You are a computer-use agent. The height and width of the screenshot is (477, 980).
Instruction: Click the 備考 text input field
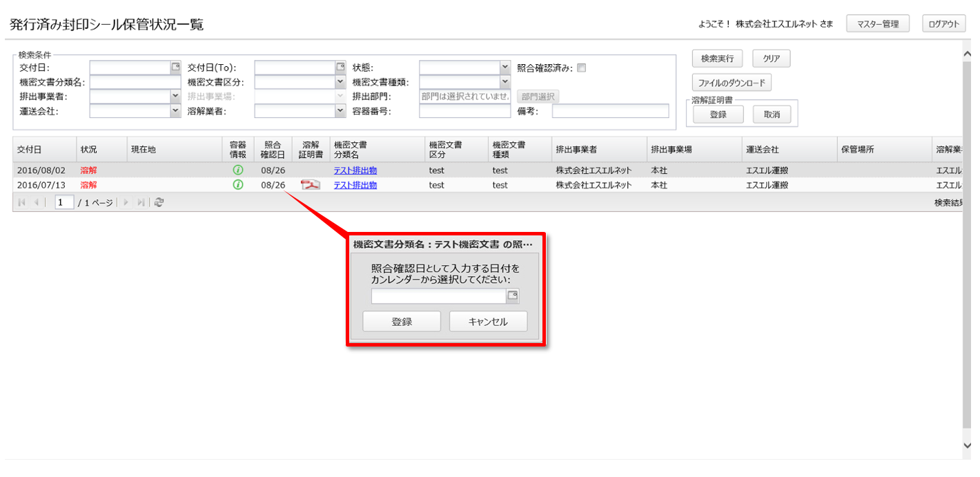[610, 111]
